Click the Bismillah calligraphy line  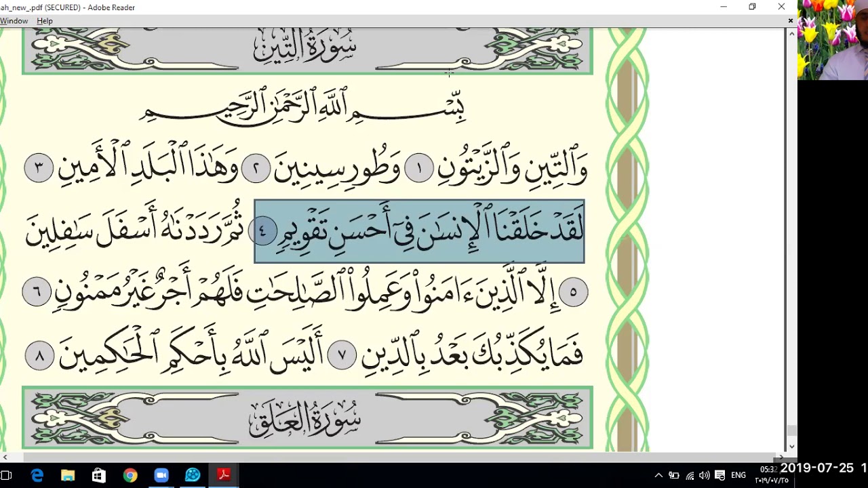click(303, 105)
